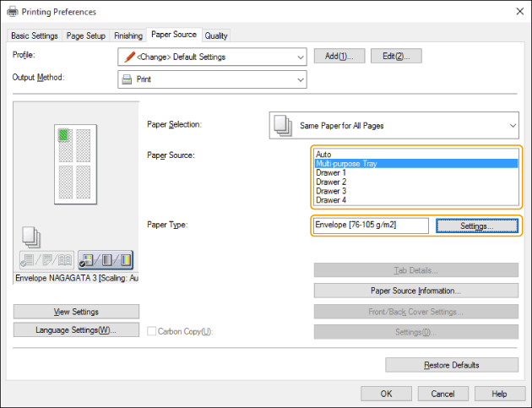Click the highlighted color mode icon group

[106, 259]
